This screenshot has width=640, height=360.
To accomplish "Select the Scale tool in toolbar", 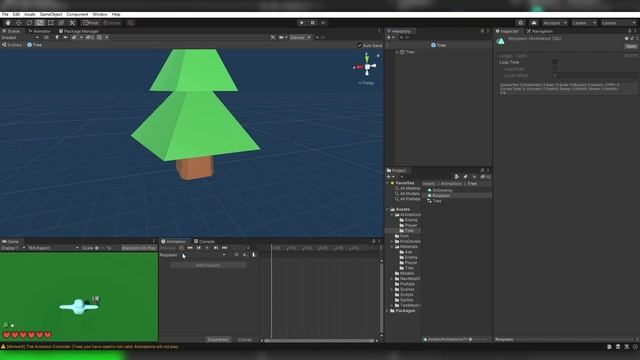I will tap(40, 23).
